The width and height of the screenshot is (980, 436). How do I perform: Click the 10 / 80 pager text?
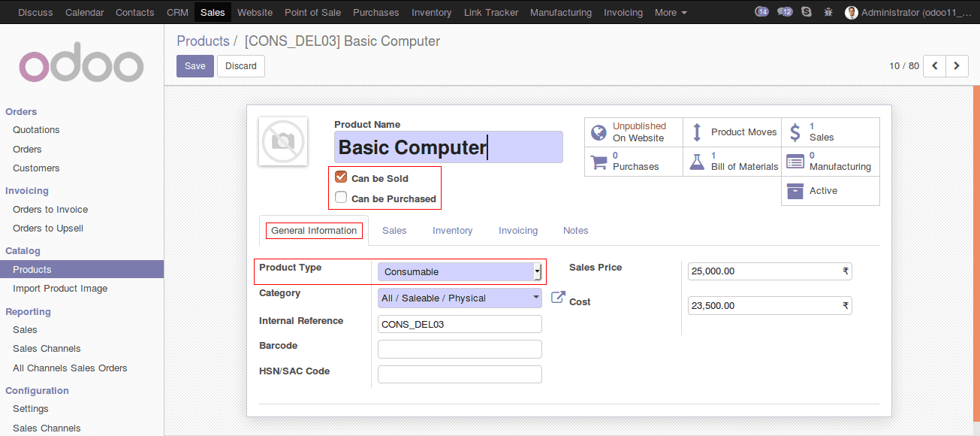[904, 66]
